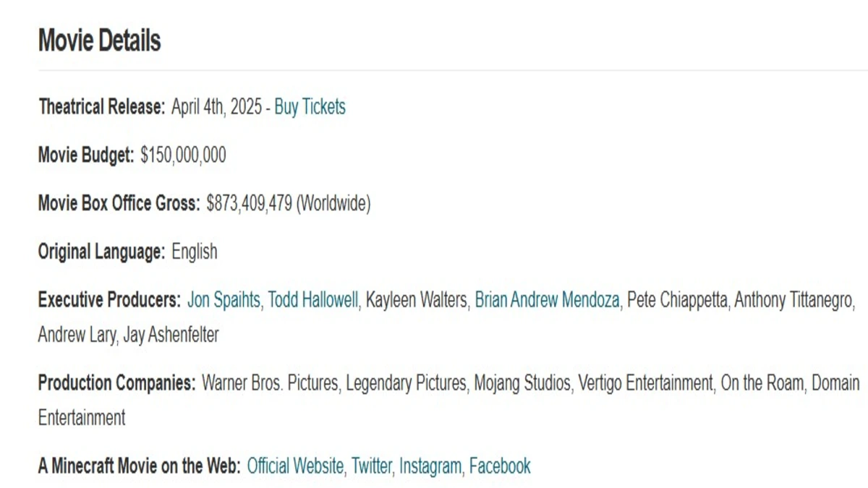Viewport: 868px width, 488px height.
Task: Click the Anthony Tittanegro name
Action: tap(794, 300)
